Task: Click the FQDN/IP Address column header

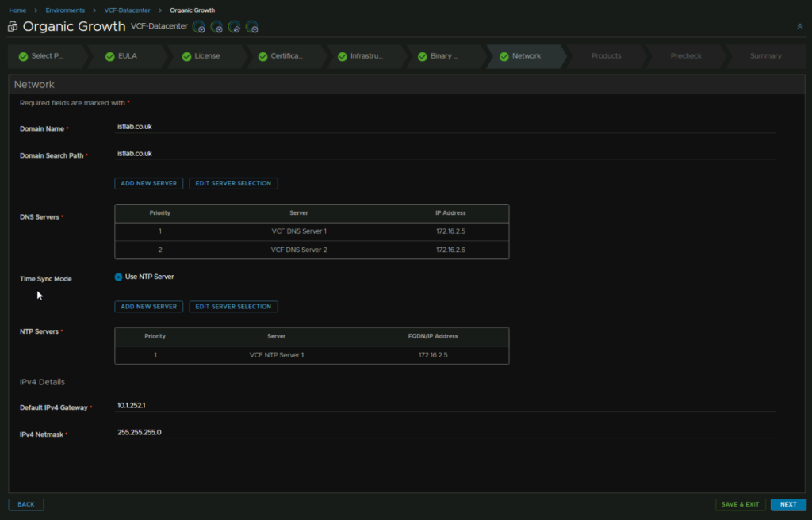Action: point(433,336)
